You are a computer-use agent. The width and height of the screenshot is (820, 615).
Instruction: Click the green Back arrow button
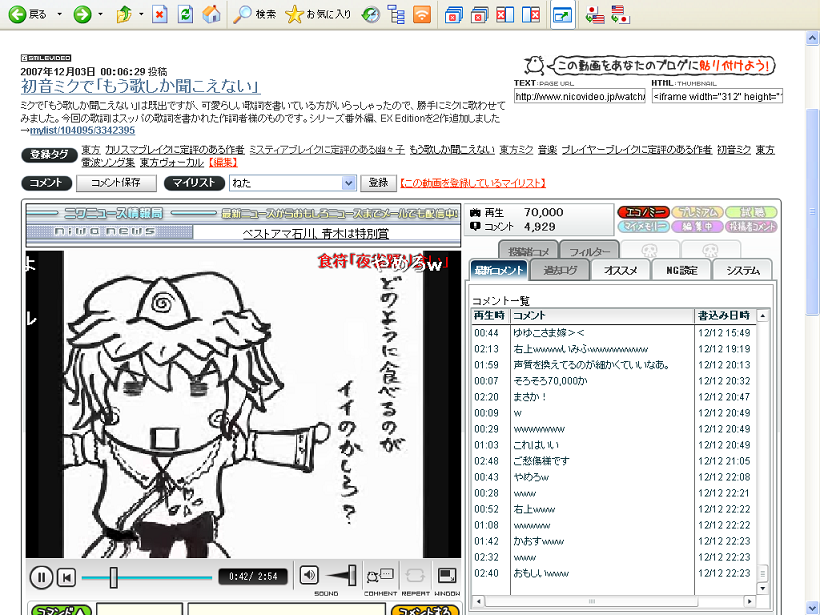[17, 14]
